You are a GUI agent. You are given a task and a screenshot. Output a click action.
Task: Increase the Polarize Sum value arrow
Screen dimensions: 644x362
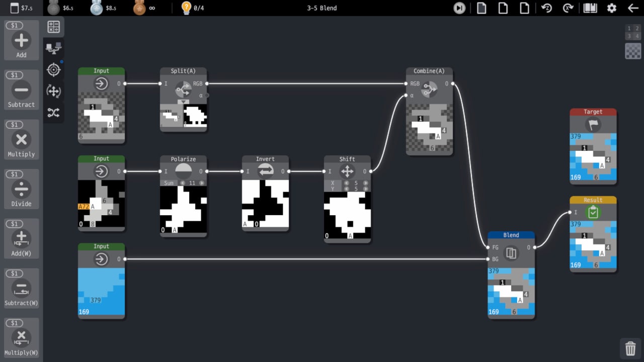(202, 183)
